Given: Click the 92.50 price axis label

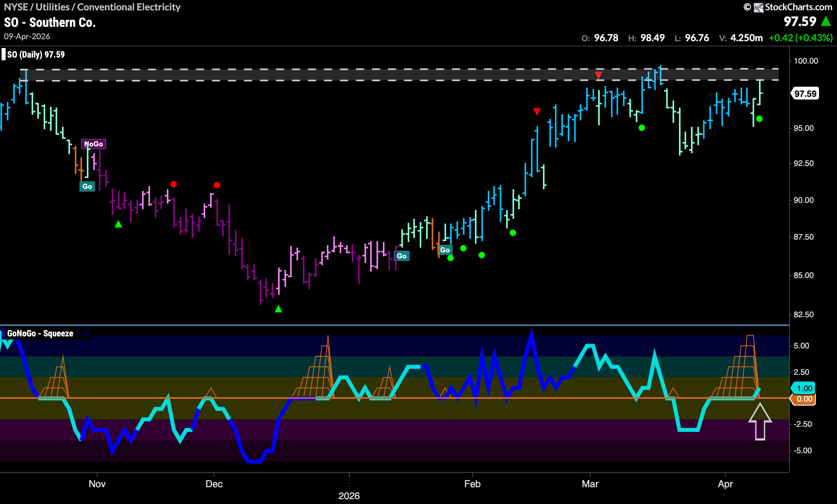Looking at the screenshot, I should click(804, 163).
